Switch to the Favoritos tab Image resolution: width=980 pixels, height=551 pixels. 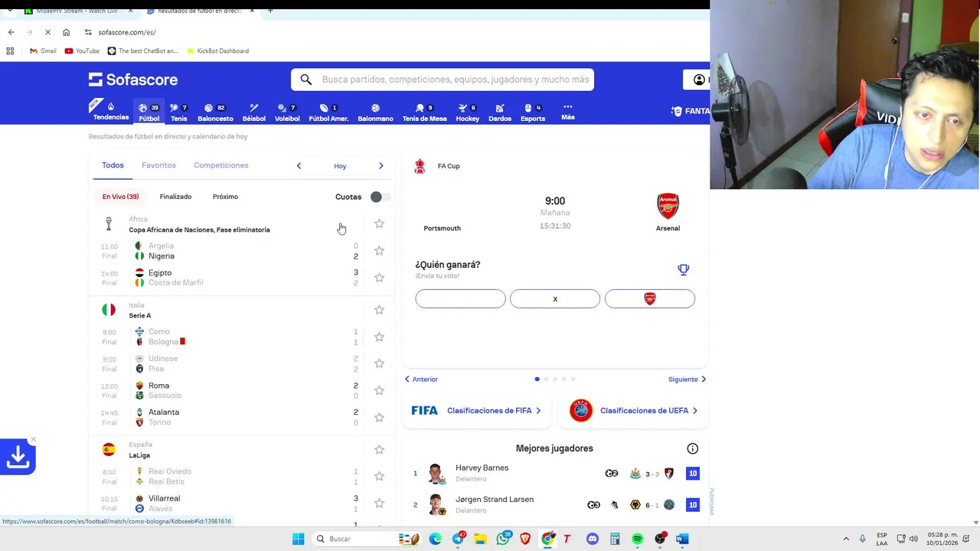[x=158, y=165]
